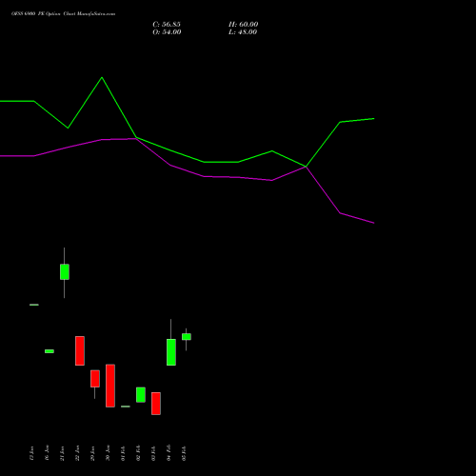
Task: Click the closing price value C: 56.85
Action: (167, 25)
